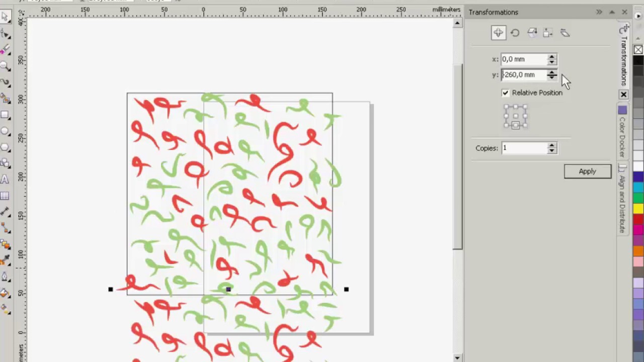
Task: Select the Basic Shapes tool
Action: [5, 163]
